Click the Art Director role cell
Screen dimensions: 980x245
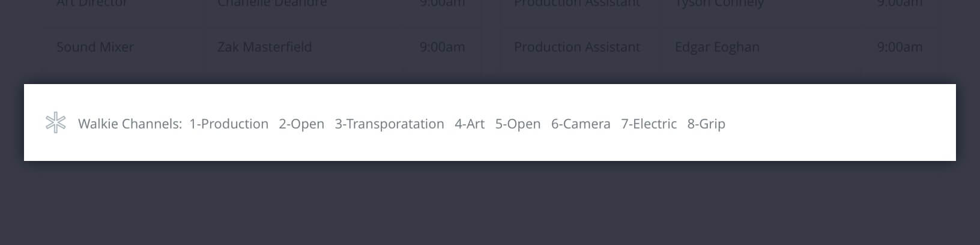(92, 3)
